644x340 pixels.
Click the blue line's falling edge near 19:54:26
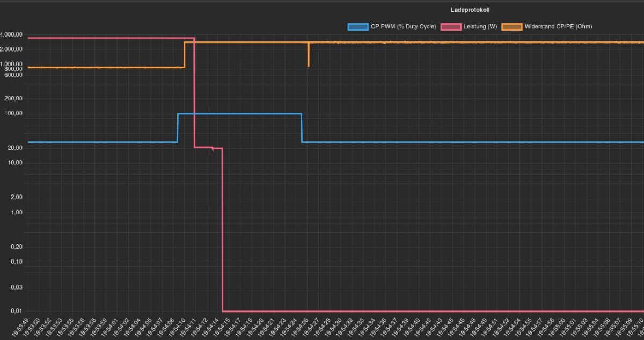coord(302,128)
